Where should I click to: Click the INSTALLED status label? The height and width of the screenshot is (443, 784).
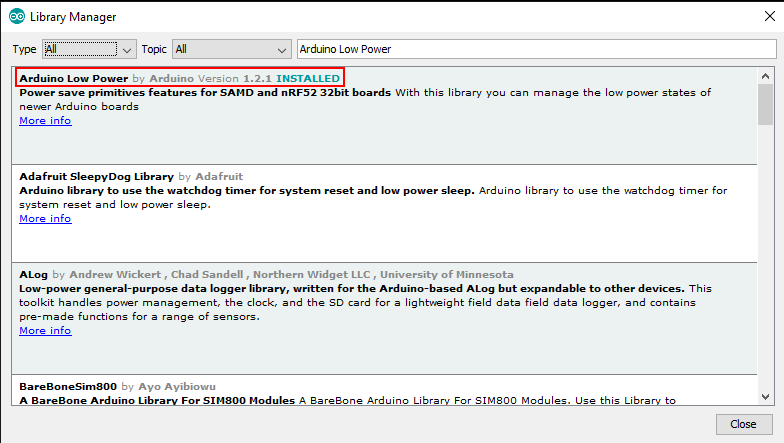click(x=308, y=78)
